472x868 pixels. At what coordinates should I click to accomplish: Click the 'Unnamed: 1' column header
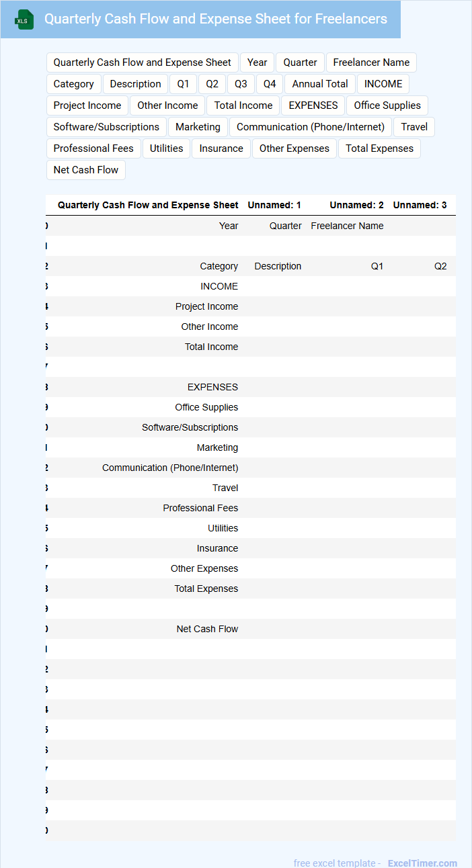274,205
